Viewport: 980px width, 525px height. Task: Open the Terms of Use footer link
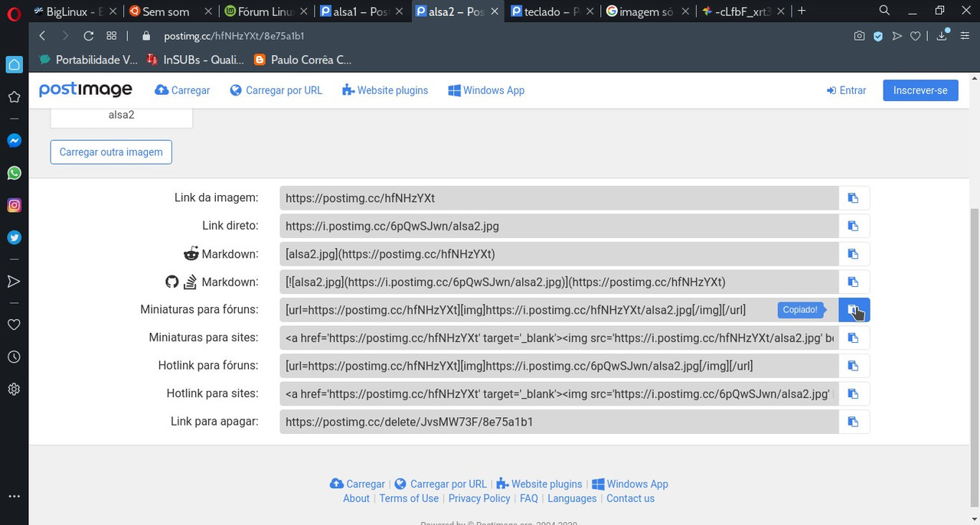(409, 498)
